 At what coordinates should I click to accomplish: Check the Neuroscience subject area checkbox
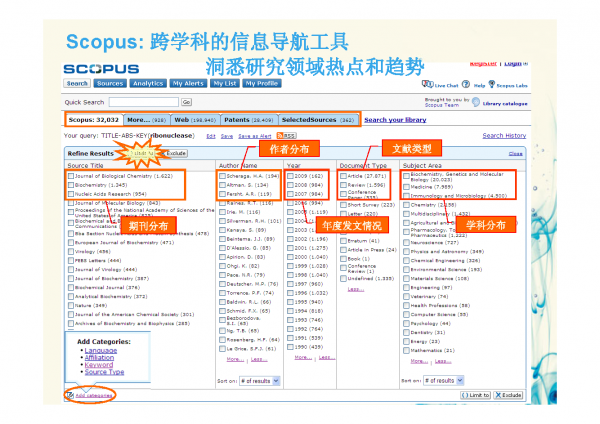click(406, 243)
